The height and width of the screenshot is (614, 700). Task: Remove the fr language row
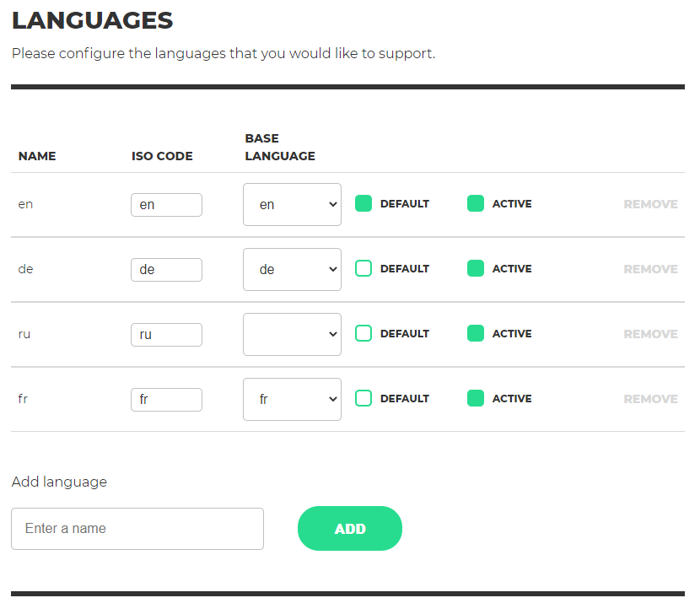650,399
